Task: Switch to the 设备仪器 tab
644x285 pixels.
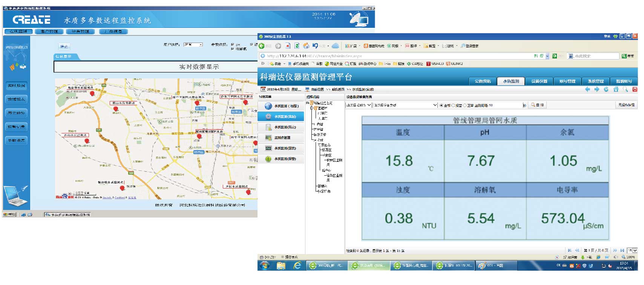Action: (539, 81)
